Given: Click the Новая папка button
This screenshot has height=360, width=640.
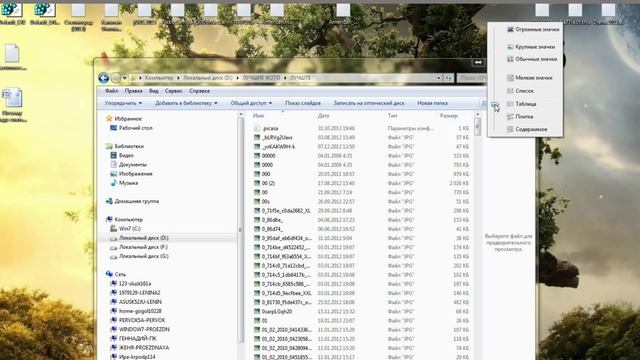Looking at the screenshot, I should (432, 103).
